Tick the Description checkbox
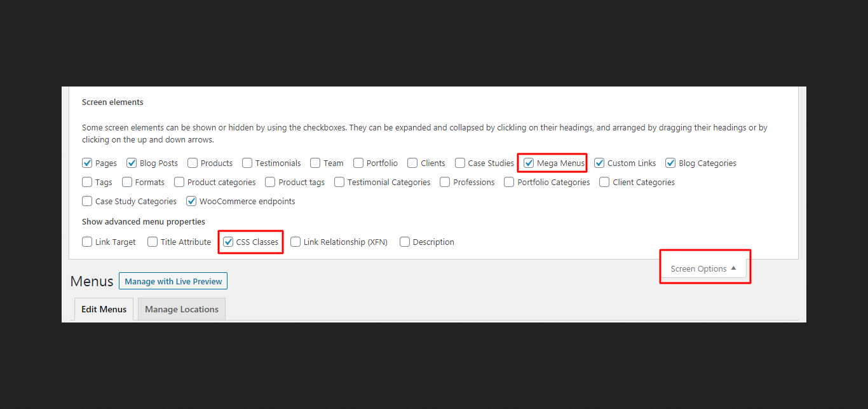 click(x=405, y=242)
